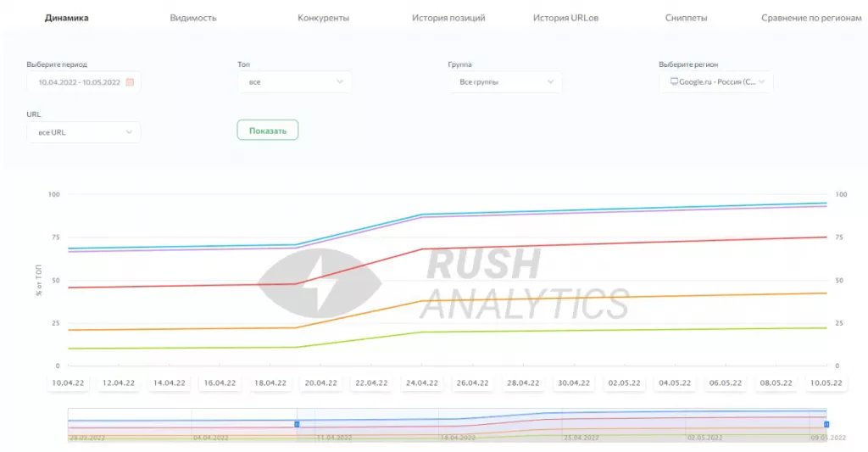Click the 16.04.22 date label on the axis
Screen dimensions: 868x452
click(x=220, y=382)
